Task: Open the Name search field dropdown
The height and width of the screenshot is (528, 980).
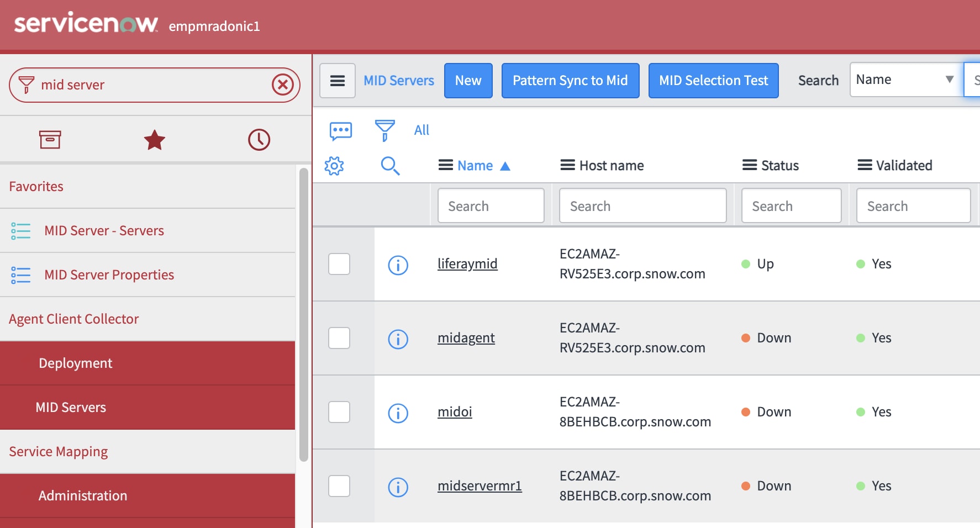Action: coord(906,80)
